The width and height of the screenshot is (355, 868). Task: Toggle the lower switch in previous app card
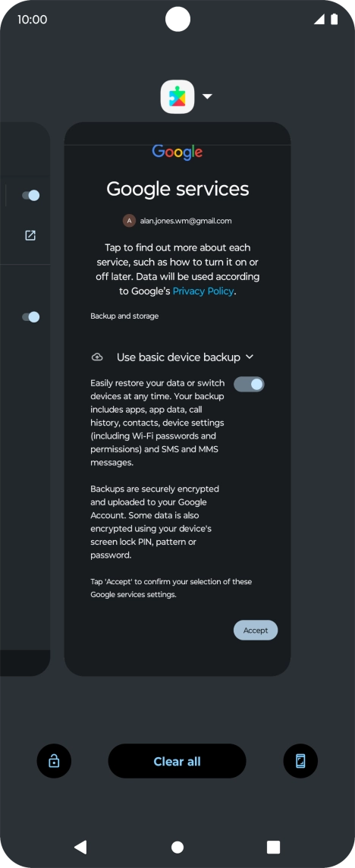pos(31,316)
